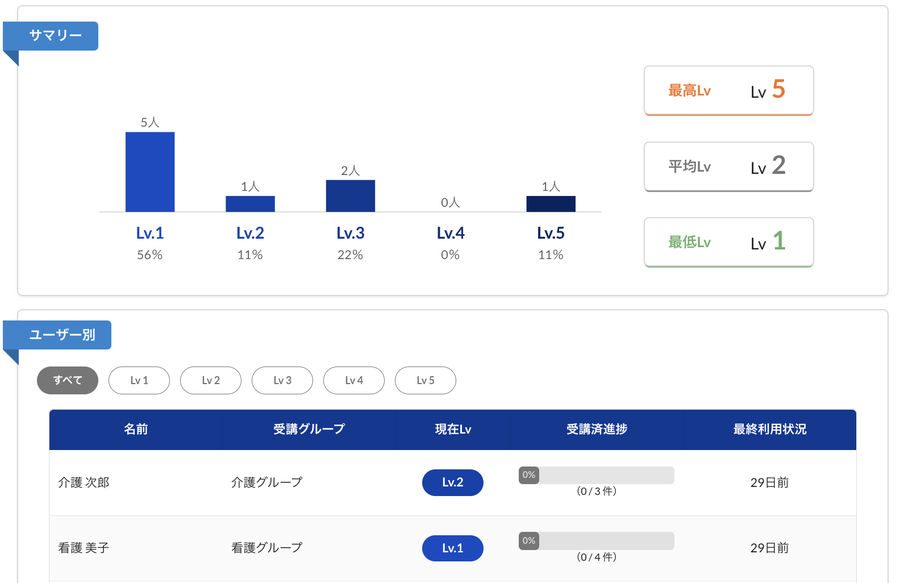Click the 現在Lv column header
Screen dimensions: 900x583
(x=453, y=429)
